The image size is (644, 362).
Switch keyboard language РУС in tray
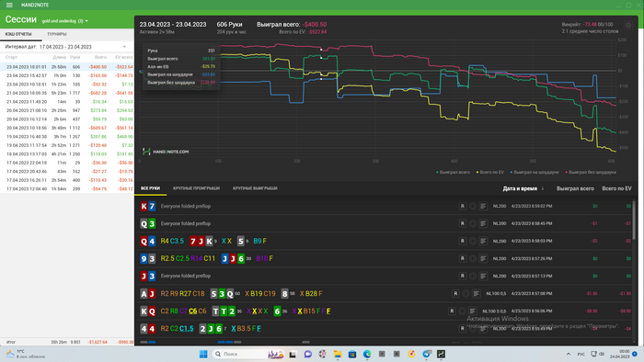(x=581, y=355)
